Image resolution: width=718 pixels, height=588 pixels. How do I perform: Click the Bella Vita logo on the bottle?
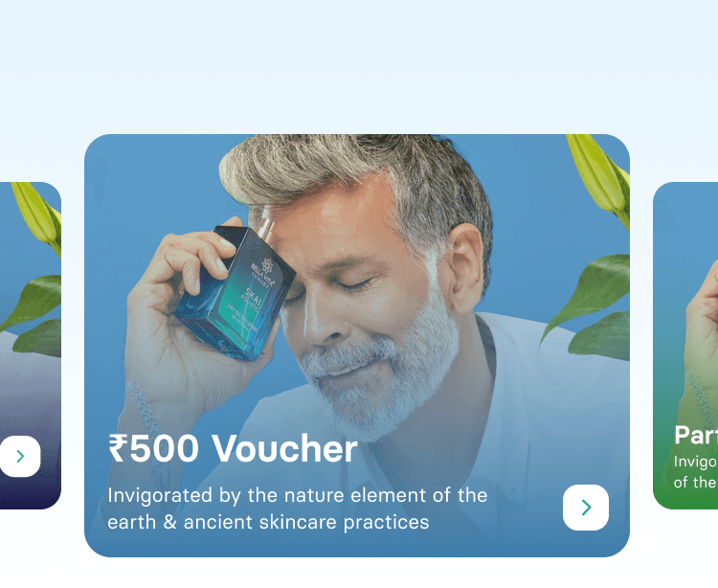coord(264,271)
